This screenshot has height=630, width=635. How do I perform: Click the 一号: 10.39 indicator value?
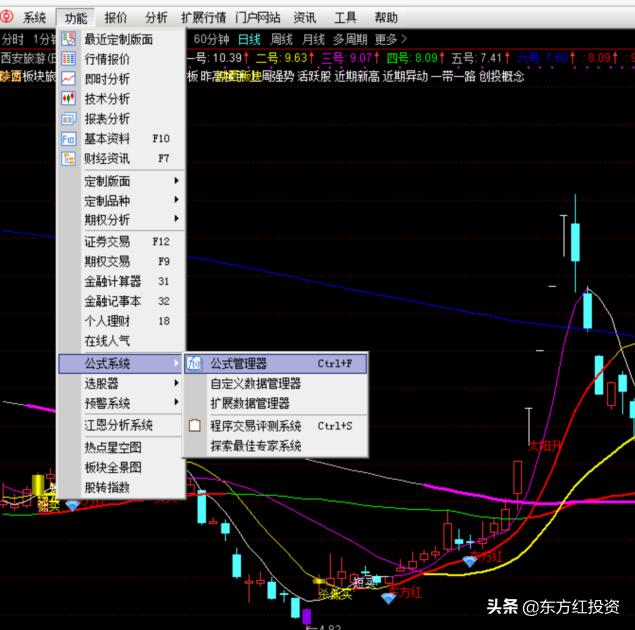click(x=218, y=58)
